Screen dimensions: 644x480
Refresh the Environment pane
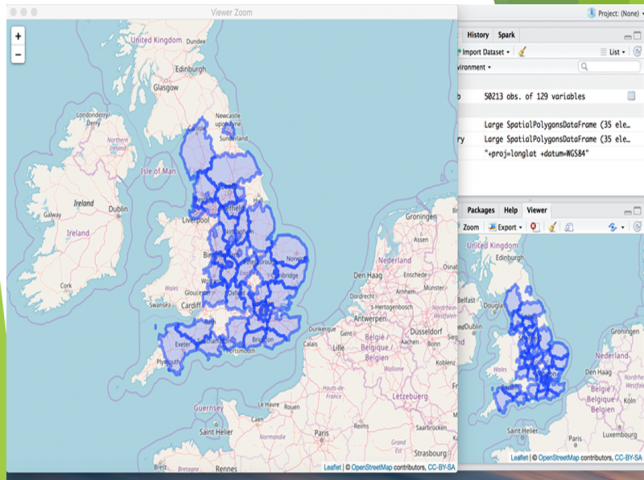coord(637,51)
